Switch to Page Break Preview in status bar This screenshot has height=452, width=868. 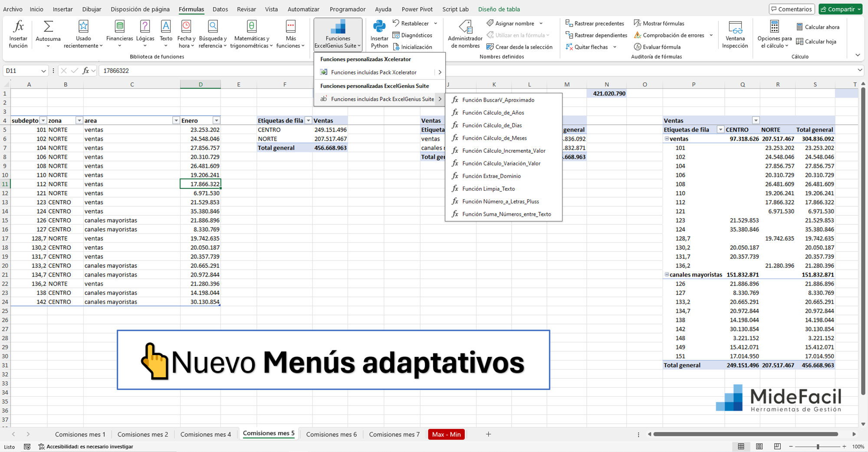pos(777,447)
